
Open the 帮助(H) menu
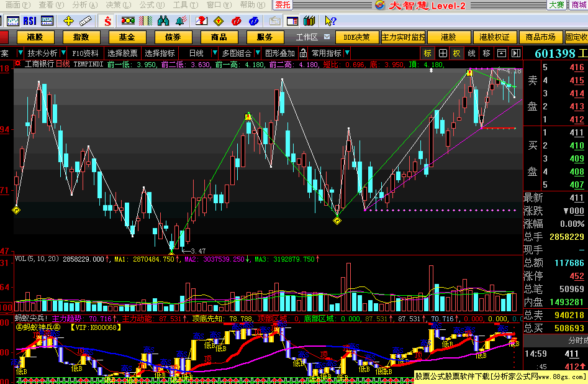point(252,5)
